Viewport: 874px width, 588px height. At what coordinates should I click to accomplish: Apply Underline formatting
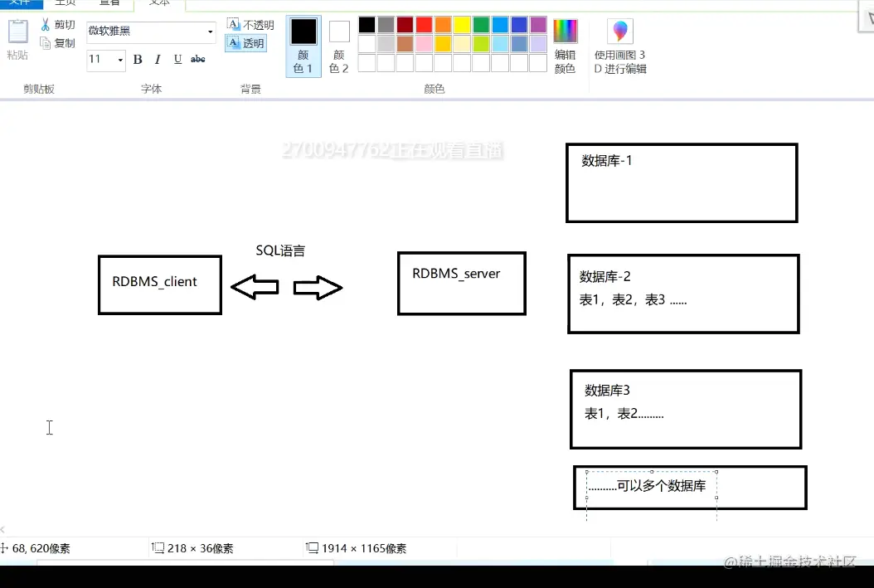[177, 59]
